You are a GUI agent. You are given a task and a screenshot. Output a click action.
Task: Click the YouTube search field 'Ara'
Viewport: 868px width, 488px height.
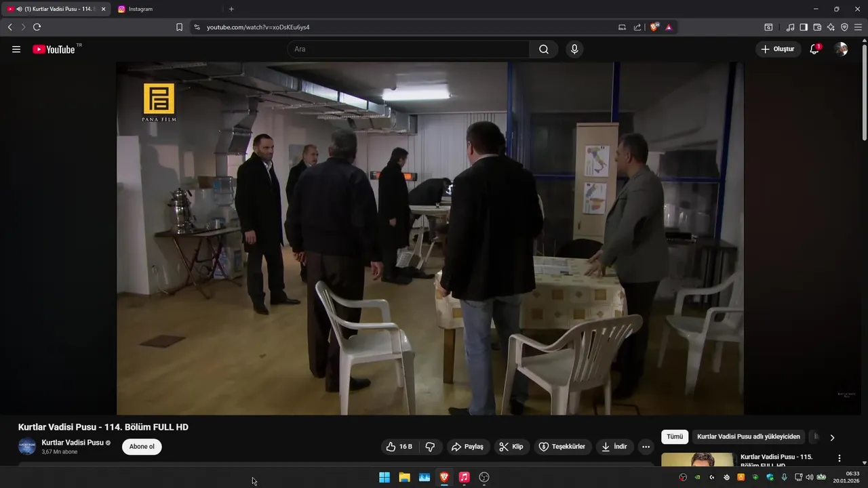click(x=408, y=49)
